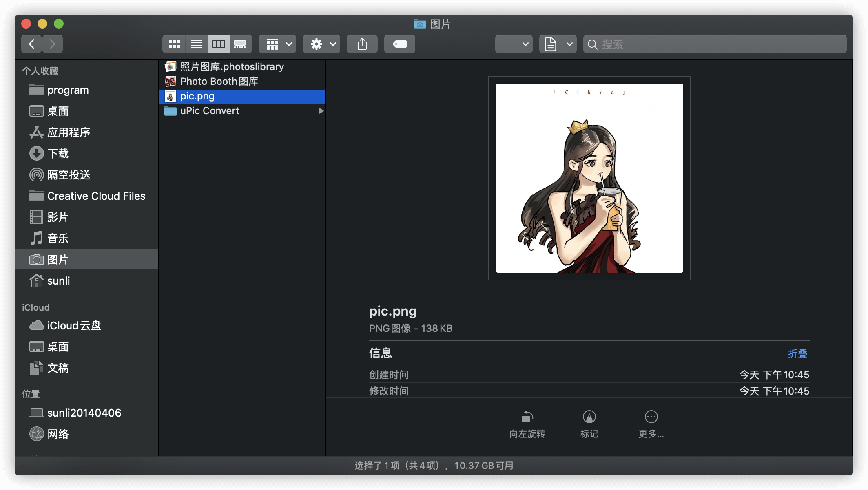Open 桌面 under iCloud section
The image size is (868, 490).
click(x=86, y=347)
